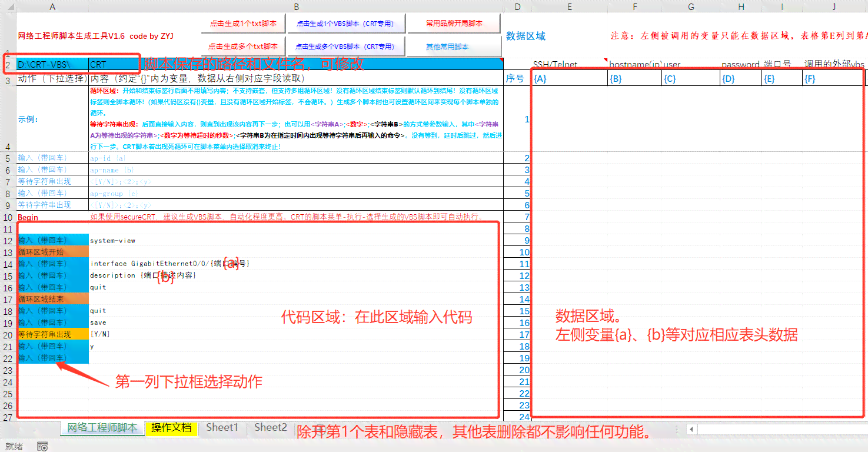
Task: Click sequence number 1 cell
Action: pyautogui.click(x=517, y=119)
